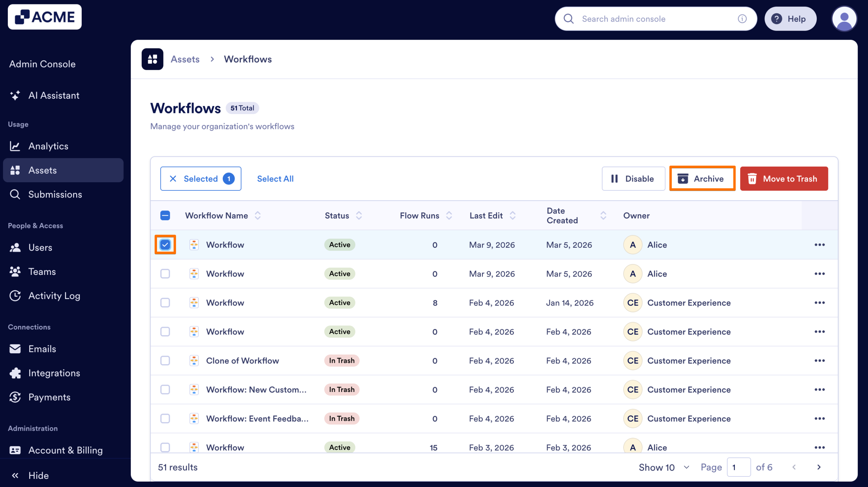Go to the Users page
Image resolution: width=868 pixels, height=487 pixels.
(x=40, y=247)
